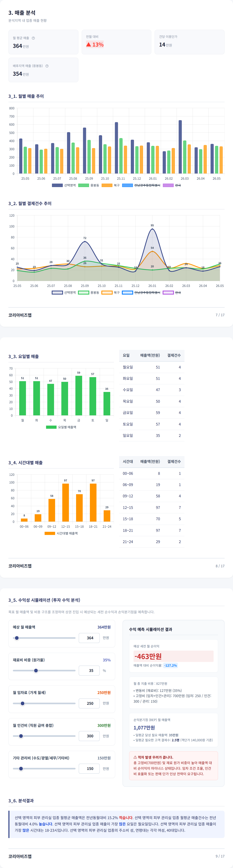
Task: Click the 3_5. 수익성 시뮬레이션 heading
Action: [44, 600]
